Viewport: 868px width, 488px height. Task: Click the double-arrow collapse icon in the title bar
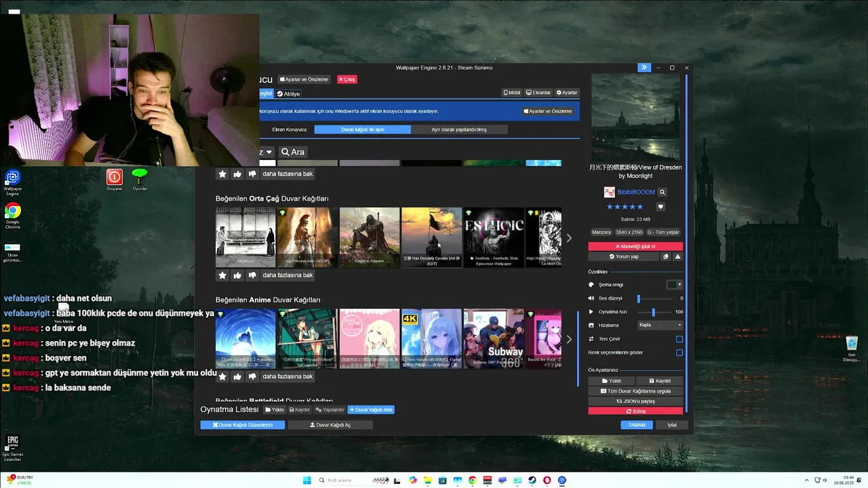click(644, 68)
